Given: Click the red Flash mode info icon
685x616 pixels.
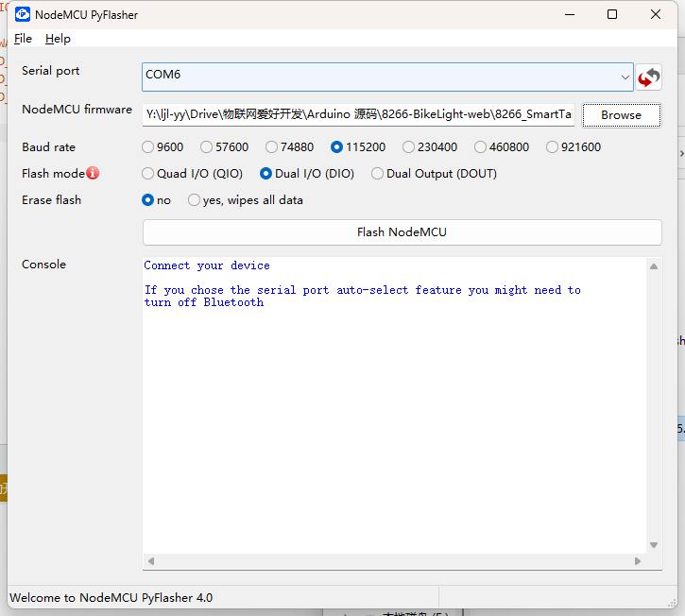Looking at the screenshot, I should 93,174.
